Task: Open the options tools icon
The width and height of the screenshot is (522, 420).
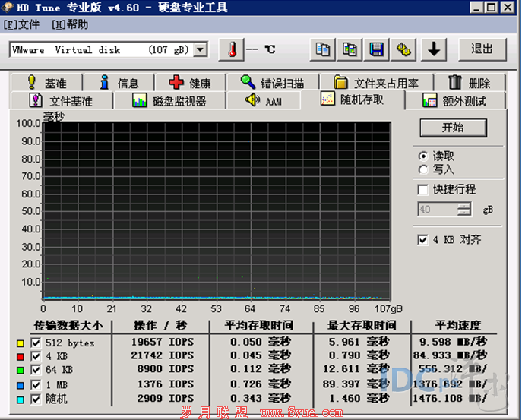Action: [x=403, y=49]
